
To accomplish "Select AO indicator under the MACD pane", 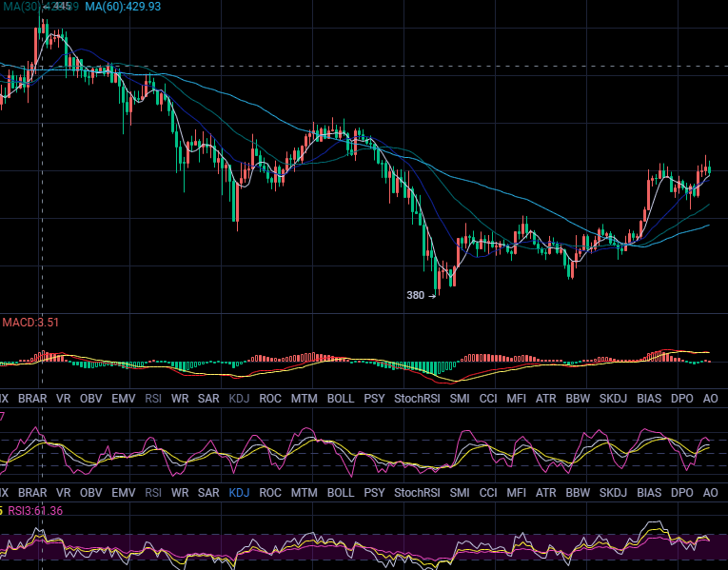I will (x=710, y=399).
